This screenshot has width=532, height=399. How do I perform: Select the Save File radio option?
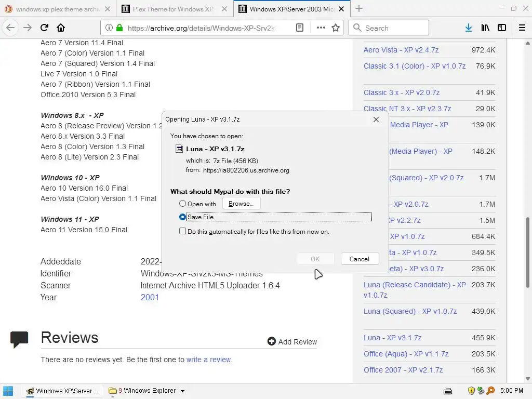tap(182, 217)
